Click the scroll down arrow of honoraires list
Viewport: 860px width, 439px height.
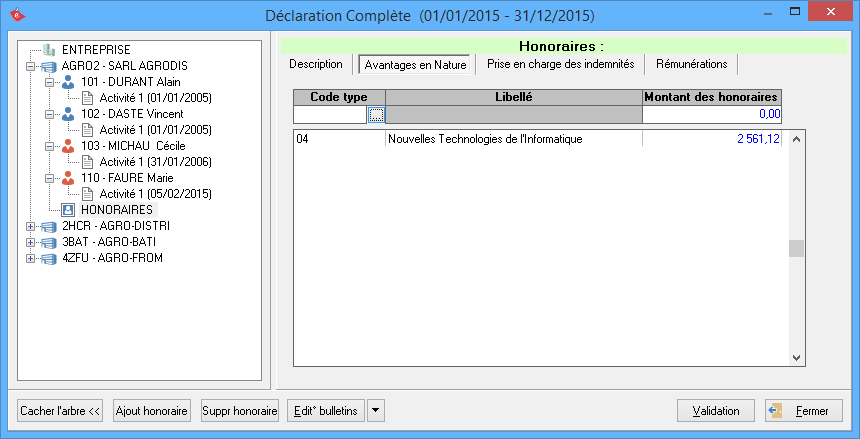click(x=797, y=357)
